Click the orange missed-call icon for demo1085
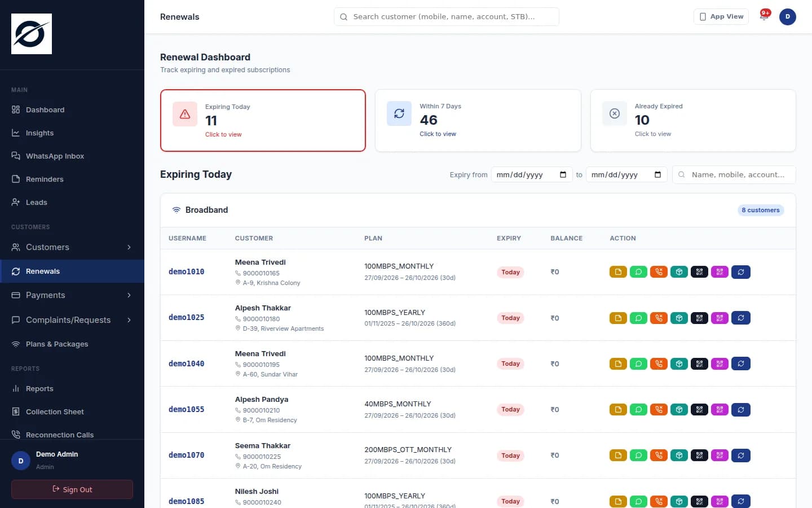812x508 pixels. 659,501
